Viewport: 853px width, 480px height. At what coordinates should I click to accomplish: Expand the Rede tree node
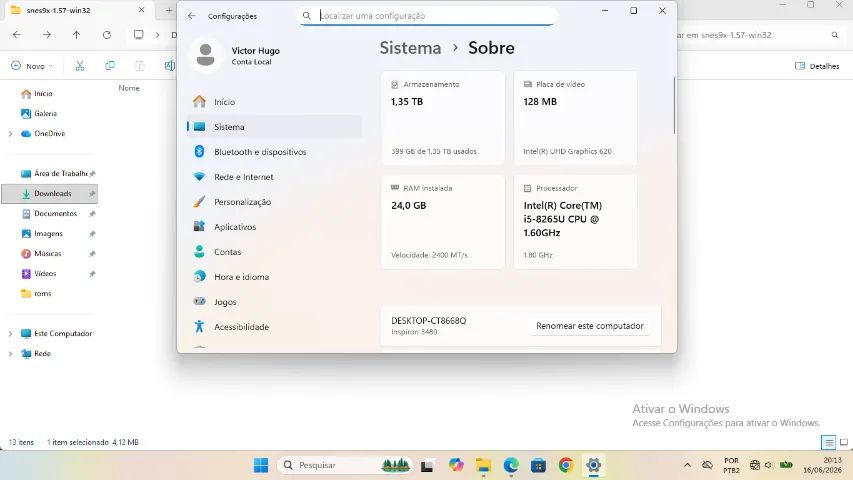click(x=10, y=354)
